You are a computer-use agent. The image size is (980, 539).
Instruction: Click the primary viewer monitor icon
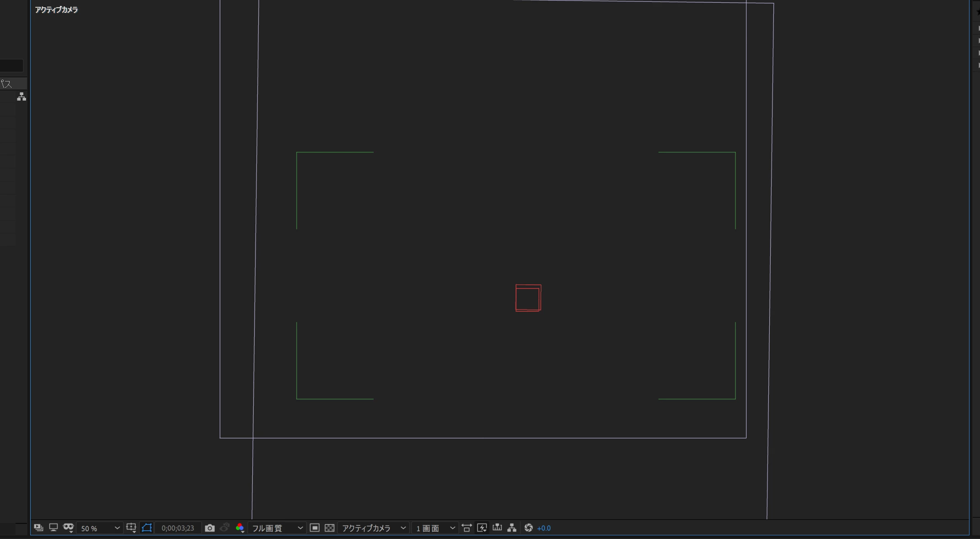tap(53, 528)
